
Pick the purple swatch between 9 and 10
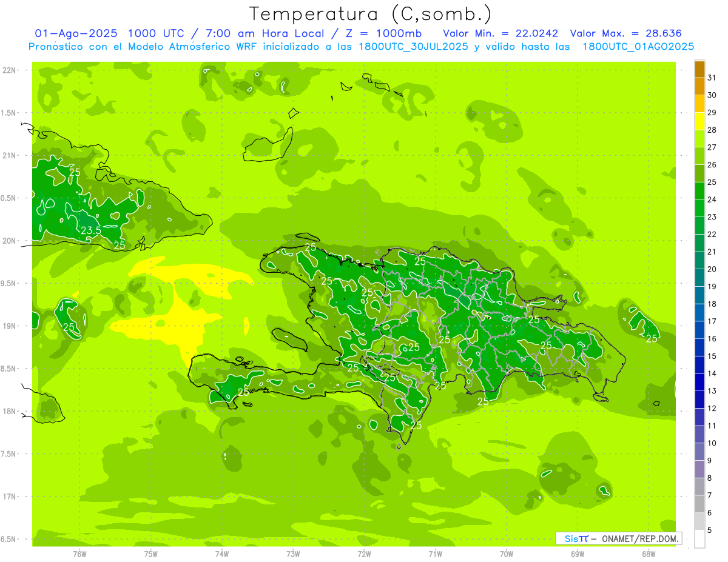pos(699,452)
